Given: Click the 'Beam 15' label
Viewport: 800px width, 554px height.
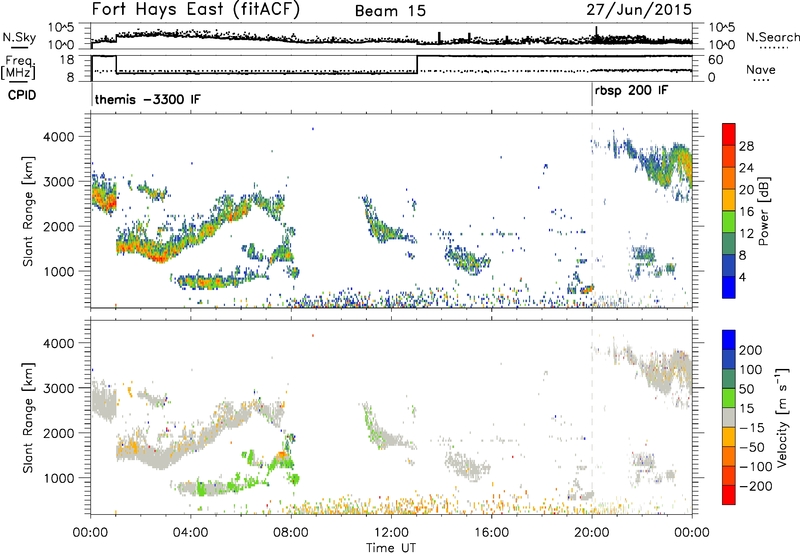Looking at the screenshot, I should tap(390, 11).
